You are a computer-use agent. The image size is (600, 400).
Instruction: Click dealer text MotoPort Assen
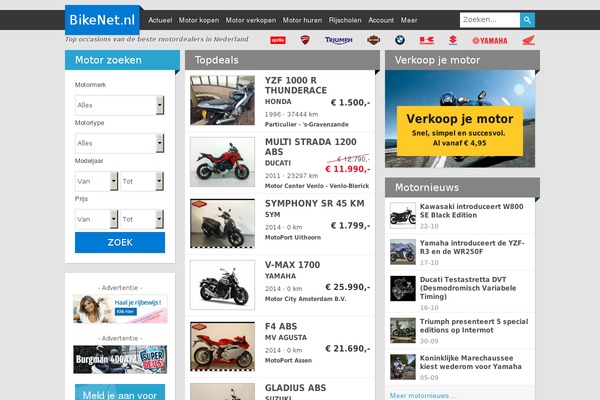pyautogui.click(x=288, y=361)
